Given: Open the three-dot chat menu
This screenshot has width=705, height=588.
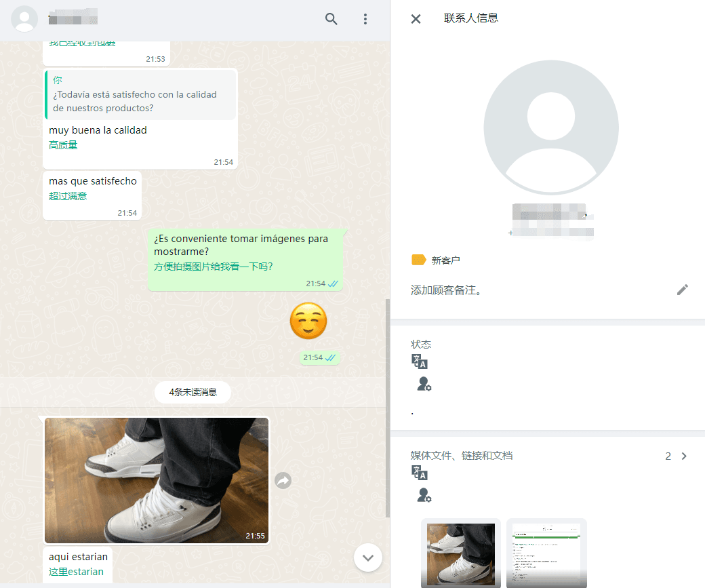Looking at the screenshot, I should coord(365,19).
